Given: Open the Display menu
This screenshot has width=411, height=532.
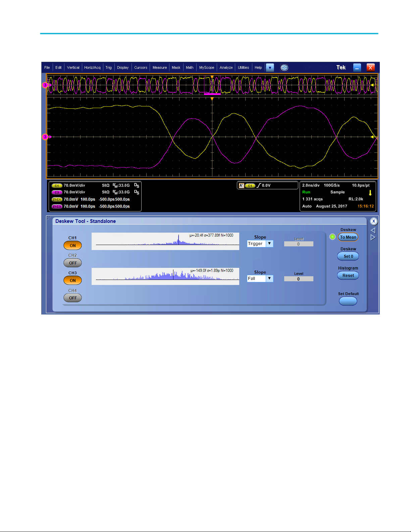Looking at the screenshot, I should (123, 67).
